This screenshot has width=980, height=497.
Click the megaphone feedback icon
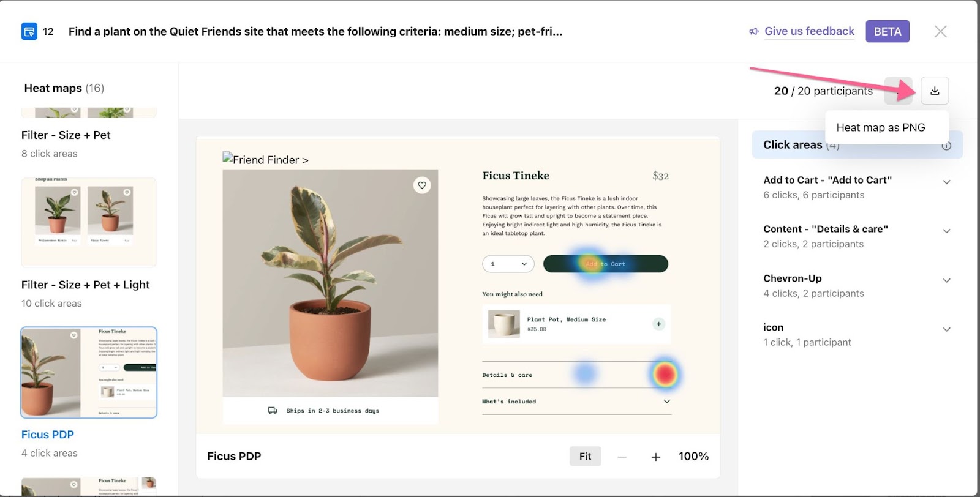pos(754,31)
